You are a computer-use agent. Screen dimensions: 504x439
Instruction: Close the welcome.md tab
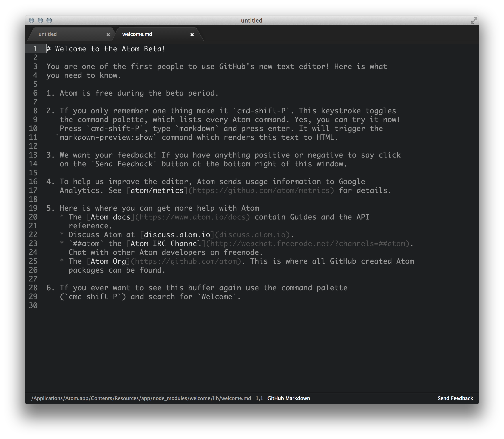[x=192, y=35]
